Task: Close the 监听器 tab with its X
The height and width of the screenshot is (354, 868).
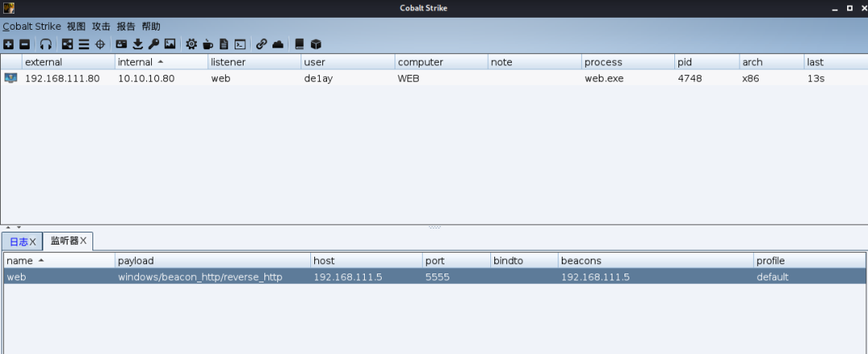Action: (x=83, y=241)
